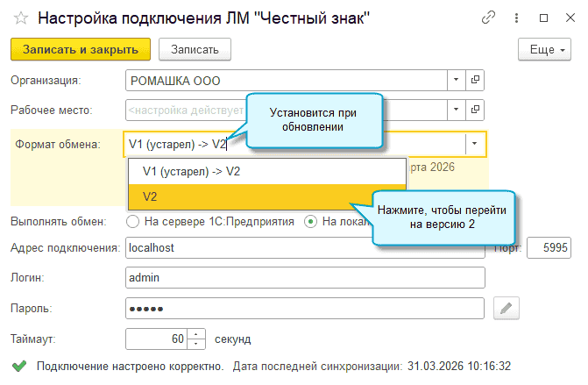Add this form to favorites star

(21, 18)
